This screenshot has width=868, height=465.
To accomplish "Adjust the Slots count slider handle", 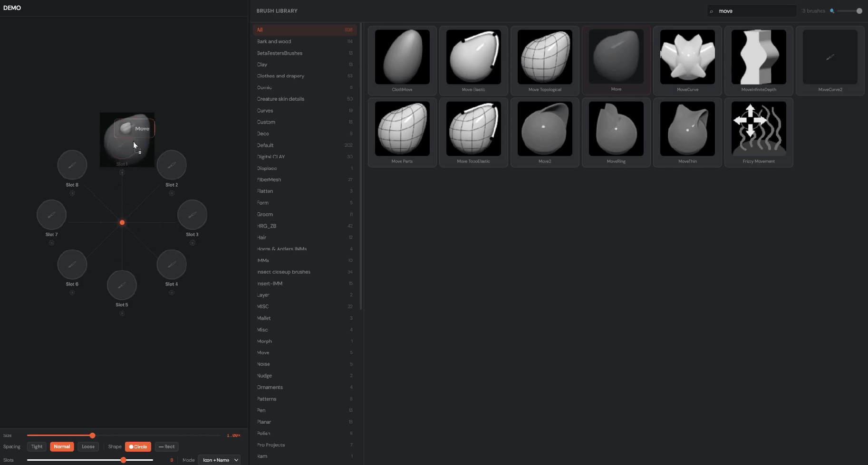I will point(123,460).
